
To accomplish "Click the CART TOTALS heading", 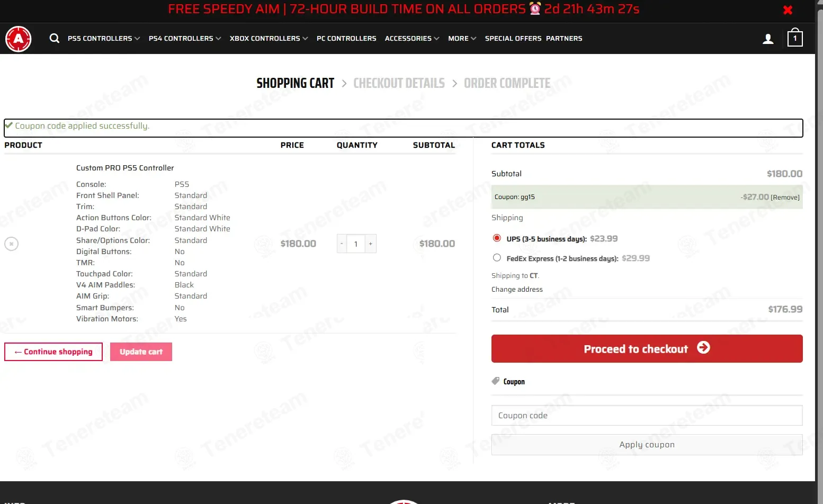I will 518,145.
